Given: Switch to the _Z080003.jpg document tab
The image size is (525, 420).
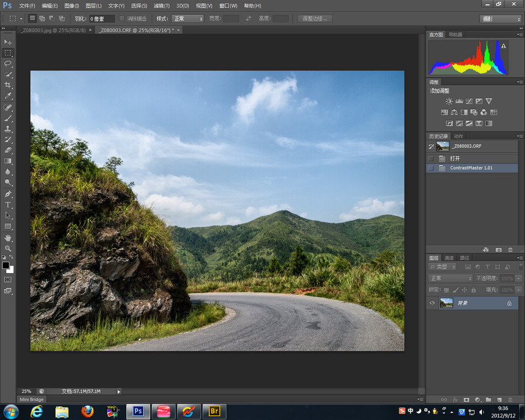Looking at the screenshot, I should click(x=52, y=30).
